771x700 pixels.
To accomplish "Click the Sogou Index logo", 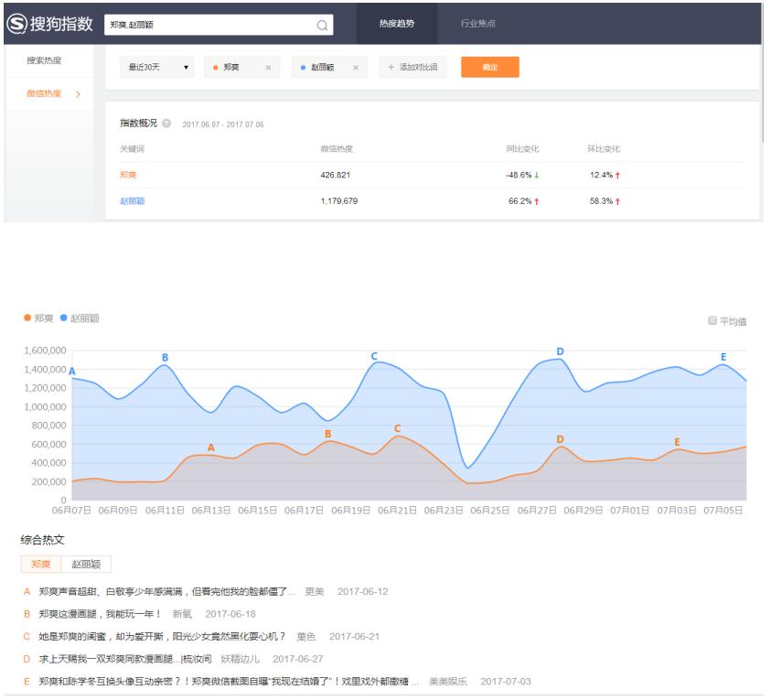I will click(50, 24).
